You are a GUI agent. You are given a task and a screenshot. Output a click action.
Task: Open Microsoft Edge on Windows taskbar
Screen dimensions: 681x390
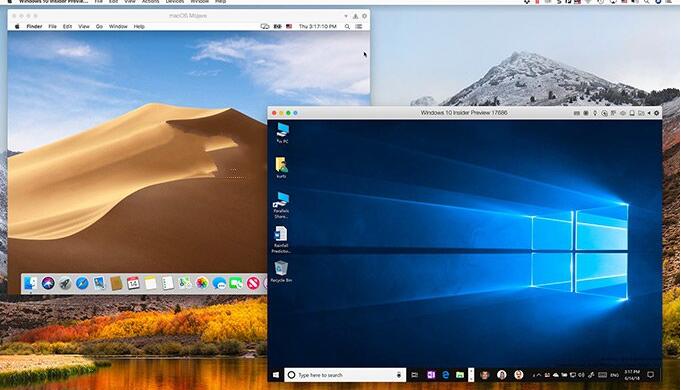click(x=446, y=375)
